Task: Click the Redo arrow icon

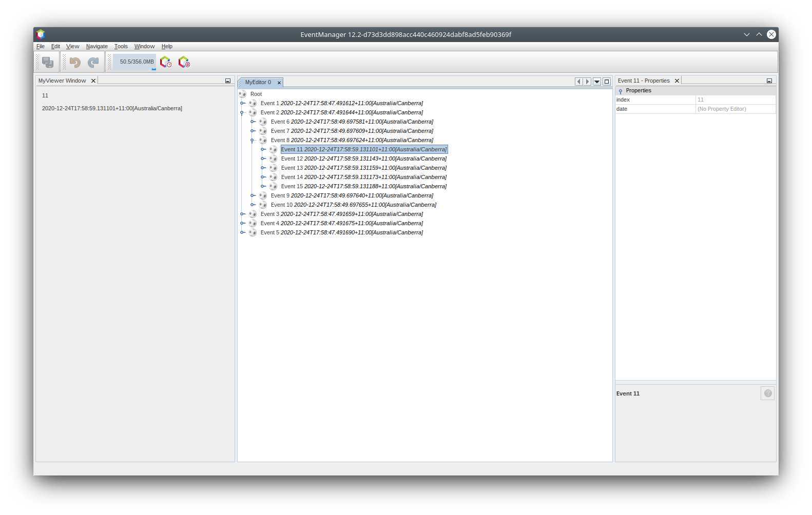Action: 93,62
